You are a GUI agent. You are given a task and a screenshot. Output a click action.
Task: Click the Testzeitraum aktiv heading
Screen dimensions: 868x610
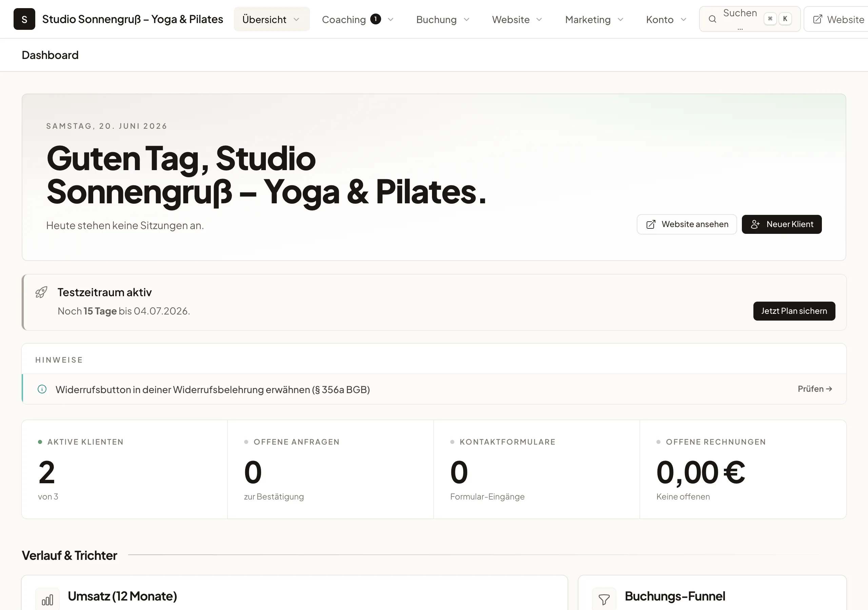point(105,292)
